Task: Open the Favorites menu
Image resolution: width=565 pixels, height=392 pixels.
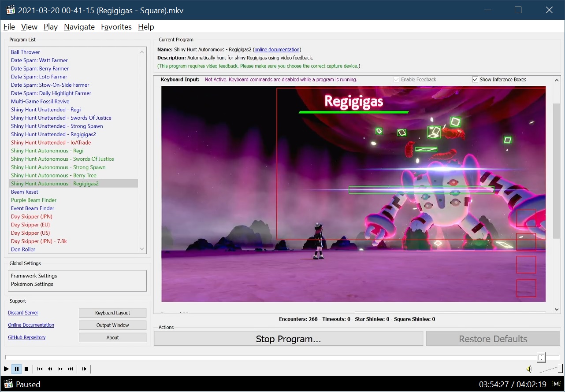Action: point(116,27)
